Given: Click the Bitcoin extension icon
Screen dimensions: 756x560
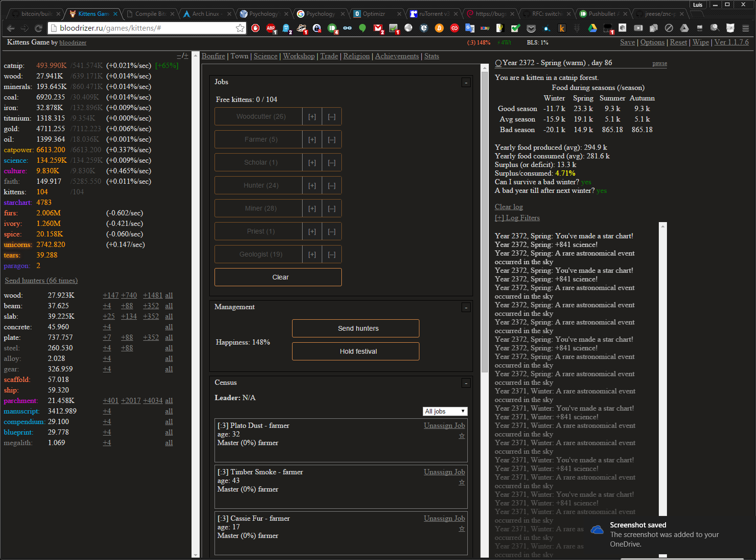Looking at the screenshot, I should pos(439,28).
